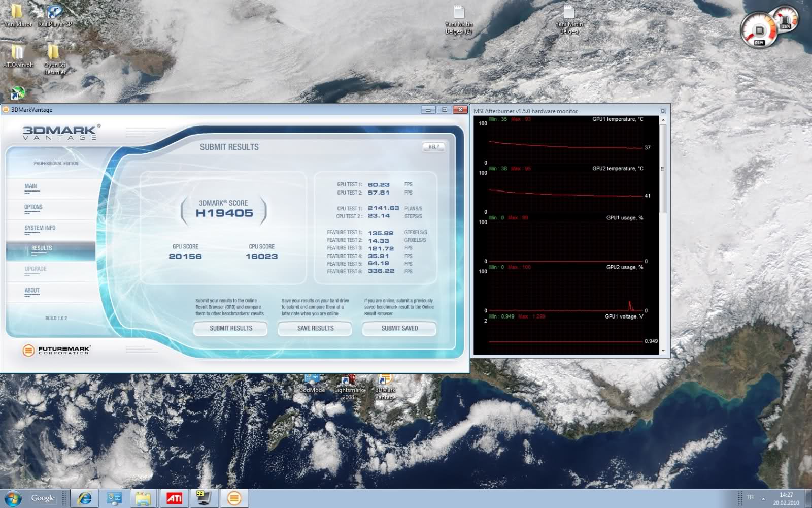The height and width of the screenshot is (508, 812).
Task: Click GPU TEST 2 value 57.81
Action: click(x=379, y=193)
